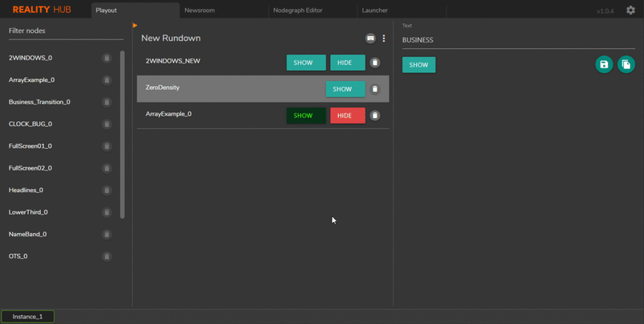Delete the FullScreen01_0 node
644x324 pixels.
point(107,146)
